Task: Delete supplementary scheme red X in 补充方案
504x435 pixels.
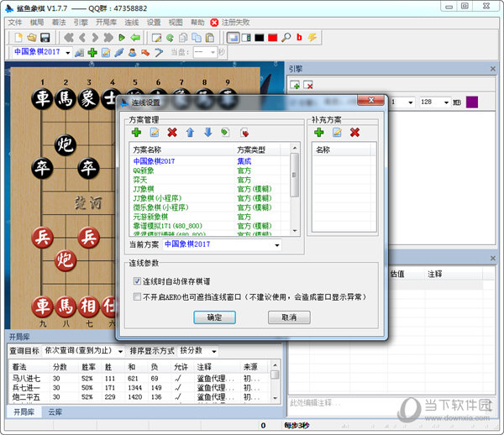Action: [x=354, y=132]
